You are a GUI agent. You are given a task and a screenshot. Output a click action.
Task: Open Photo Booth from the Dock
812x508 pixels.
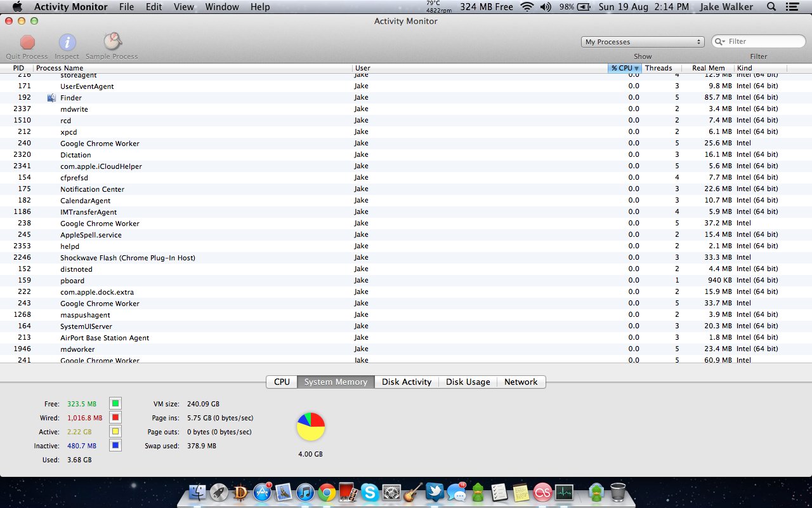pos(348,491)
